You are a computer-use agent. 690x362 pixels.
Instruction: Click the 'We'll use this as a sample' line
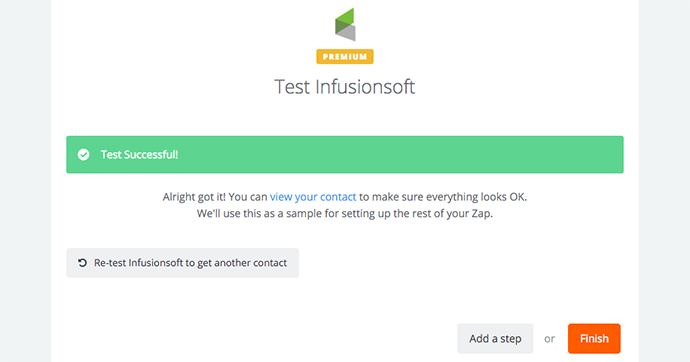(345, 213)
